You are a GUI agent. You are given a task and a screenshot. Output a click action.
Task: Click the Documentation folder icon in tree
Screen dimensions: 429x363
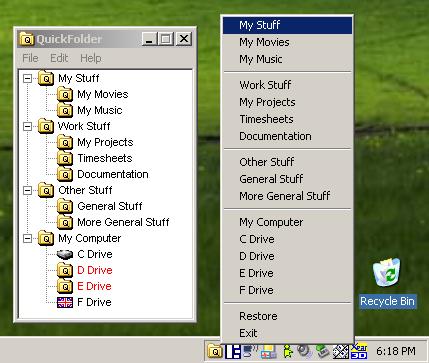coord(65,175)
